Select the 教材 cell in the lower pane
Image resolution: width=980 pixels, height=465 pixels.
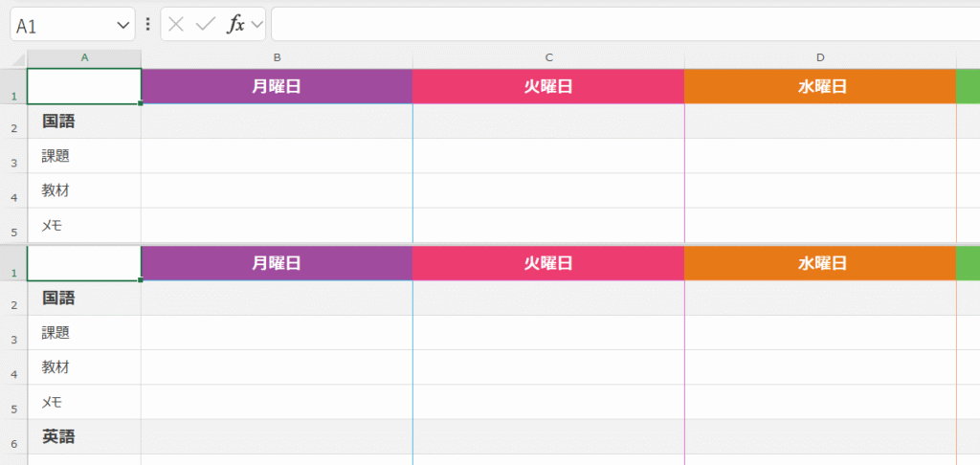(84, 367)
